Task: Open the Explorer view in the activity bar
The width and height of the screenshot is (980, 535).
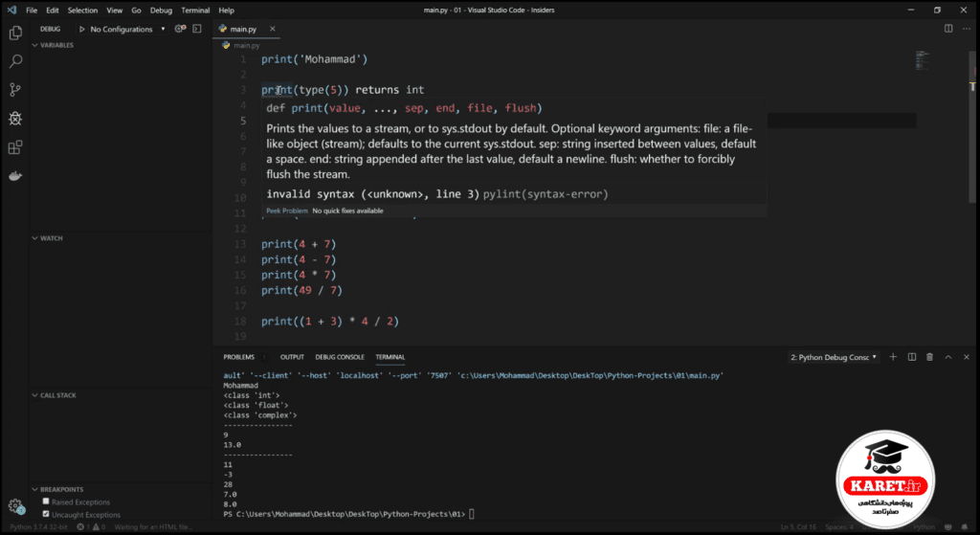Action: coord(15,33)
